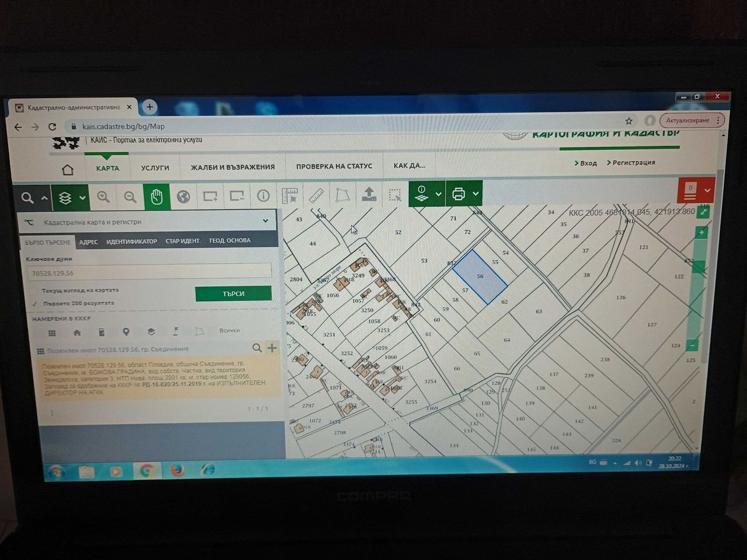
Task: Select the pan hand tool
Action: click(x=156, y=197)
